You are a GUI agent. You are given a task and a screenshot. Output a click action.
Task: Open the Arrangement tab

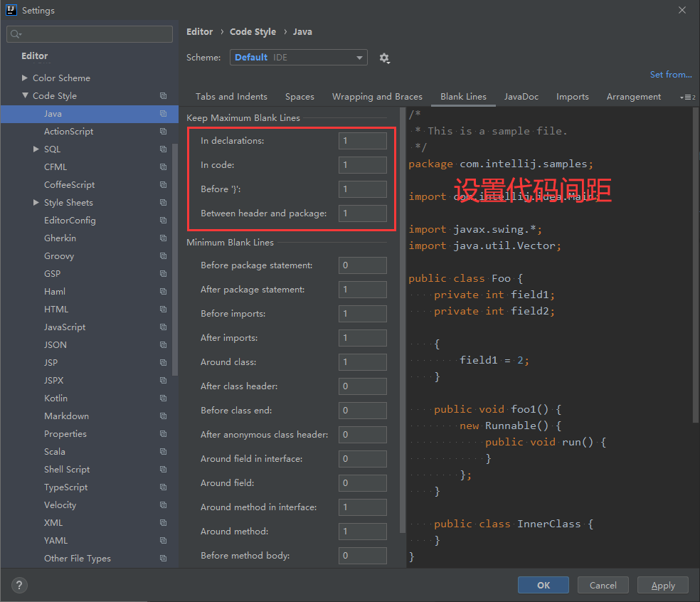coord(633,97)
